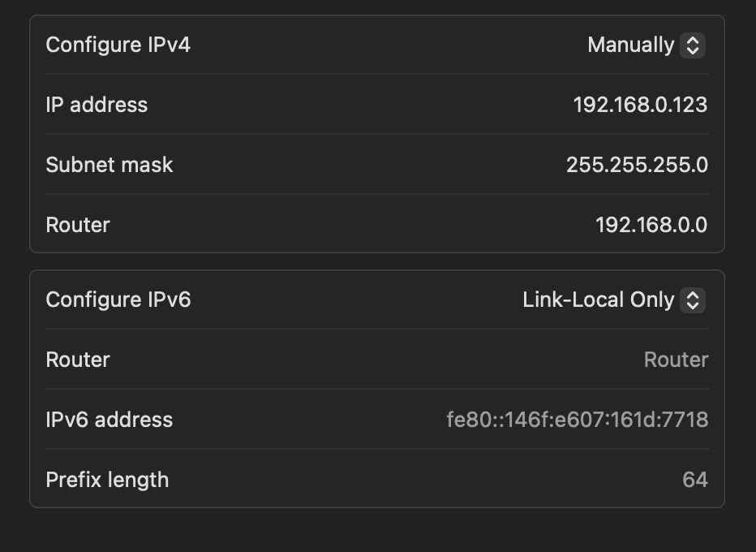Select the Configure IPv4 label
This screenshot has height=552, width=756.
[x=118, y=45]
